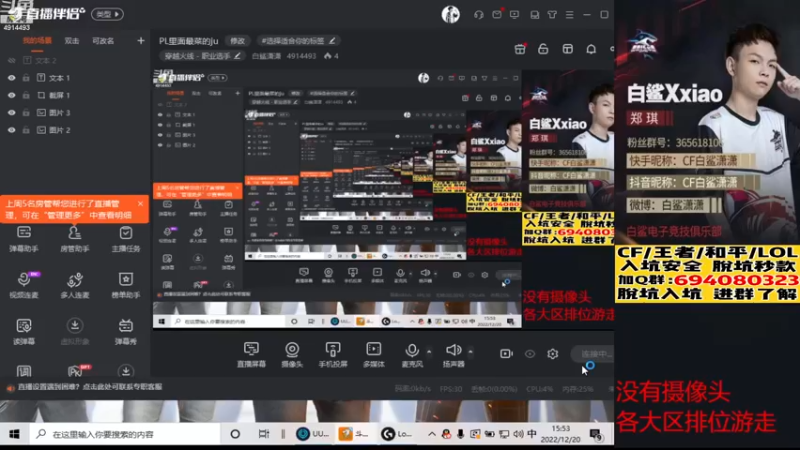Expand microphone volume arrow

click(x=429, y=351)
